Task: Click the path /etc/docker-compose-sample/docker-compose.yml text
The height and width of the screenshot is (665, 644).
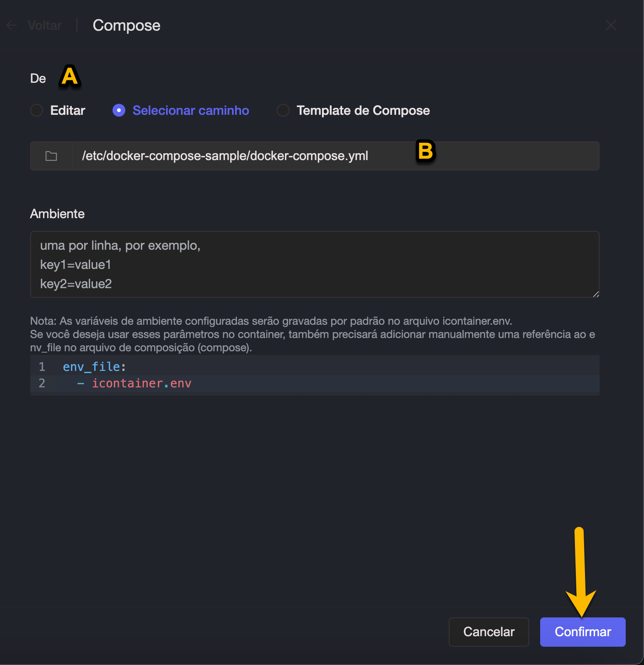Action: (224, 156)
